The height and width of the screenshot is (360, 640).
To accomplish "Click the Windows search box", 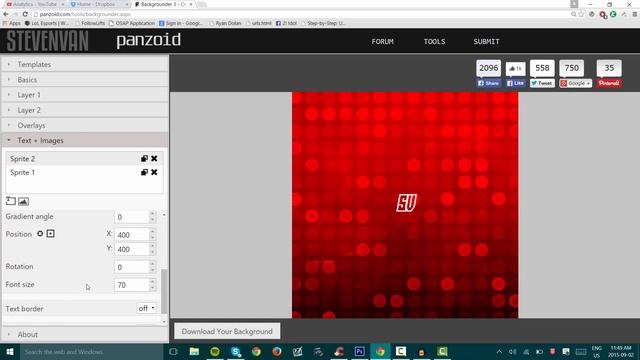I will 91,351.
